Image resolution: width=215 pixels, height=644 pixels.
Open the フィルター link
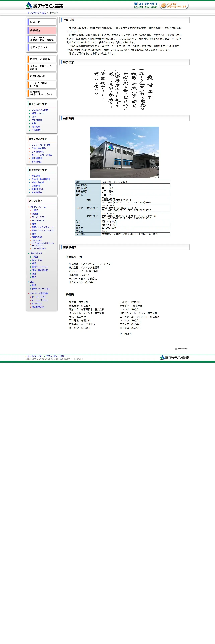click(37, 241)
